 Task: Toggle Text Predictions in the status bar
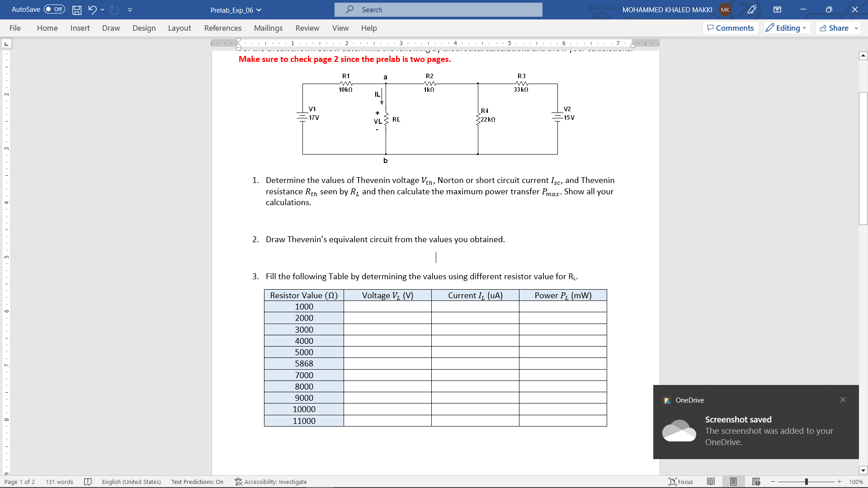point(197,482)
